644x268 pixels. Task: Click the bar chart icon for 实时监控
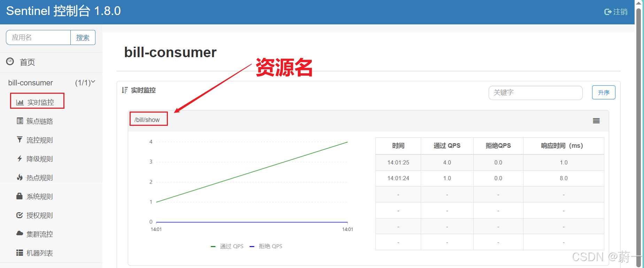coord(20,102)
